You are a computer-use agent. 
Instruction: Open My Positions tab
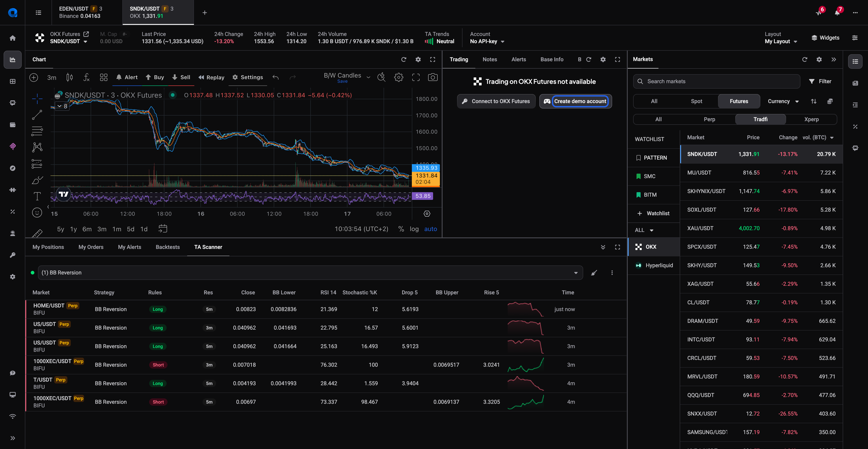click(48, 247)
